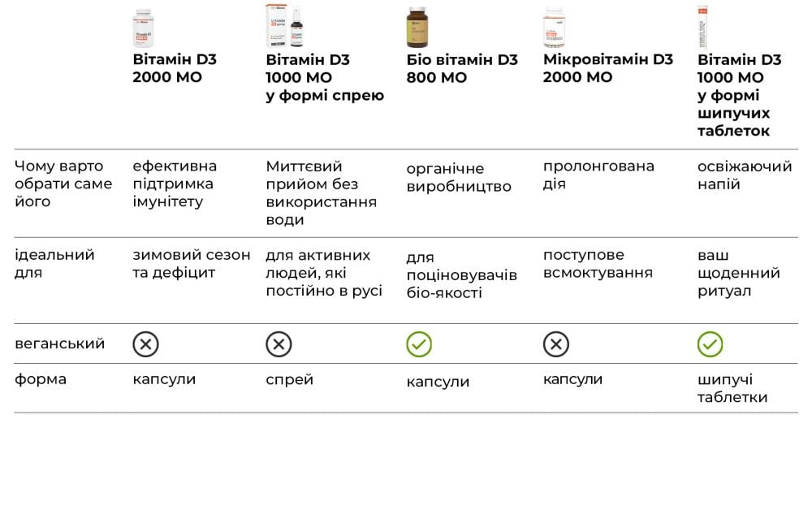Viewport: 812px width, 510px height.
Task: Open the Мікровітамін D3 2000 МО title
Action: click(x=607, y=68)
